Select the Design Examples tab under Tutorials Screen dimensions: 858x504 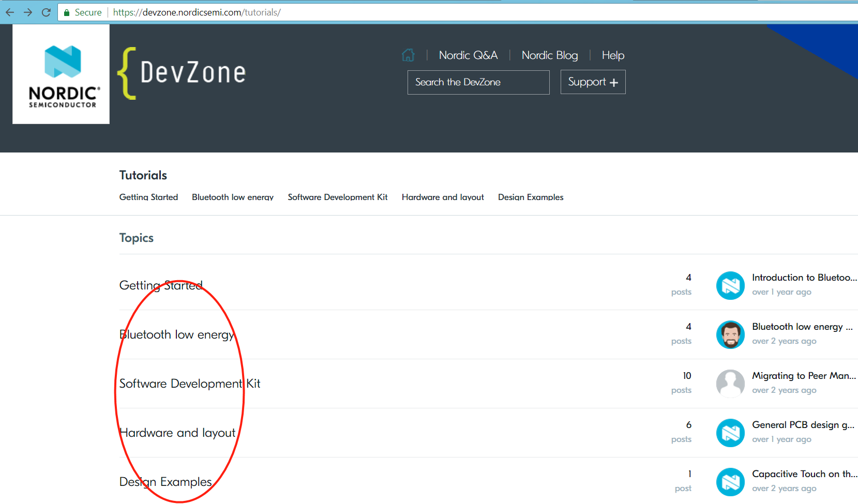tap(531, 197)
